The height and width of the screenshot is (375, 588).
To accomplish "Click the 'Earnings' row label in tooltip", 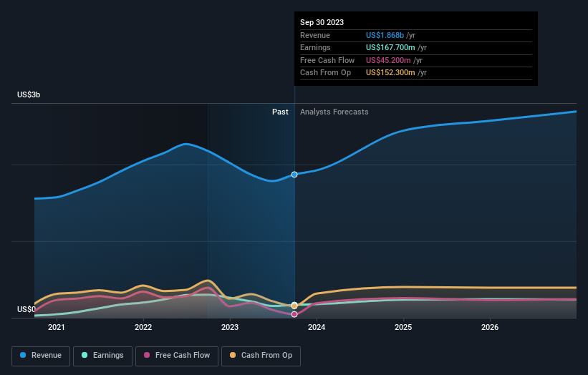I will pos(315,47).
